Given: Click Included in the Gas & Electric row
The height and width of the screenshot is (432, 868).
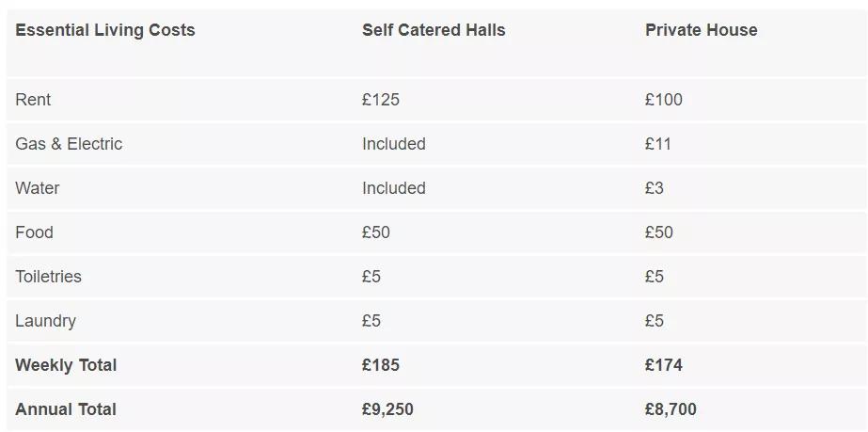Looking at the screenshot, I should coord(394,144).
